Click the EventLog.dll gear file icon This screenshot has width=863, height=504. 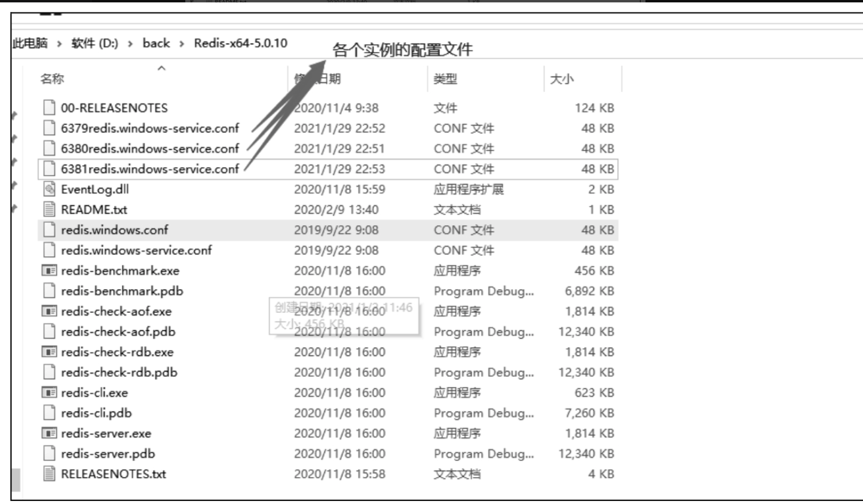click(49, 189)
